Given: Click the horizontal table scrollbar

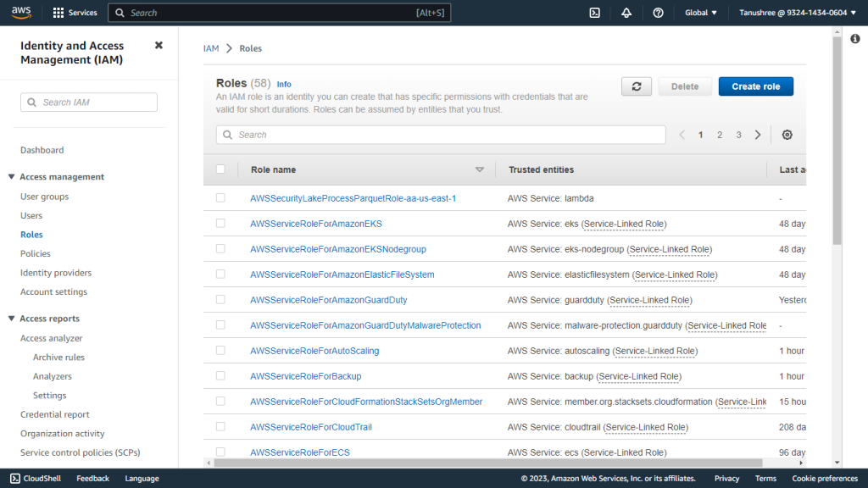Looking at the screenshot, I should tap(488, 463).
